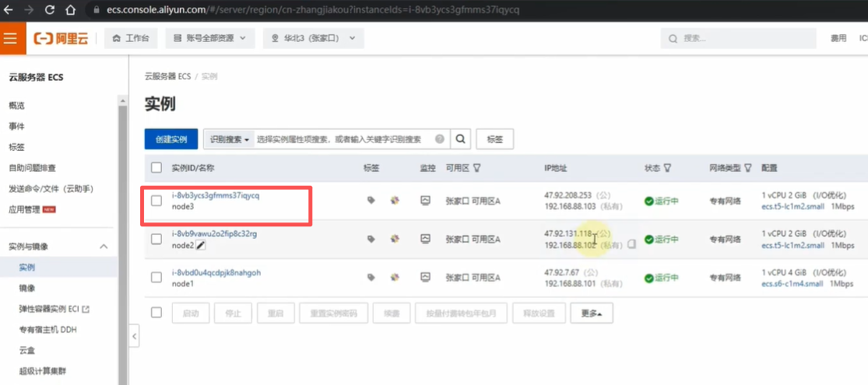
Task: Filter availability zone via the 可用区 funnel icon
Action: (x=477, y=167)
